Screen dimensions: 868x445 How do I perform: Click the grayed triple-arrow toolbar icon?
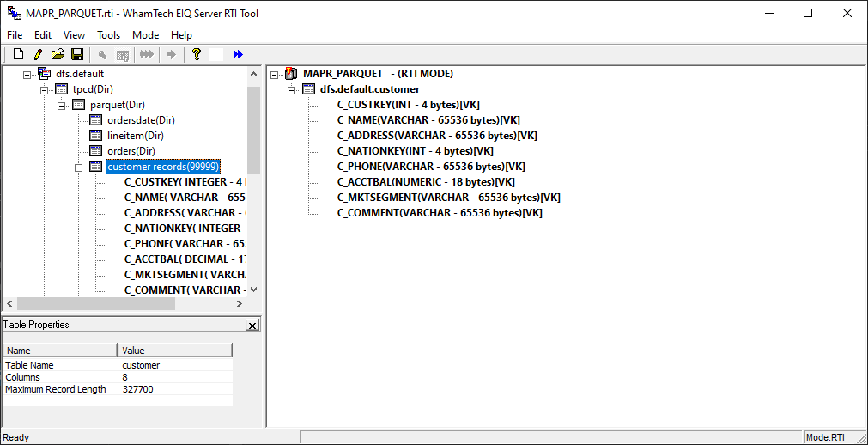[x=146, y=54]
